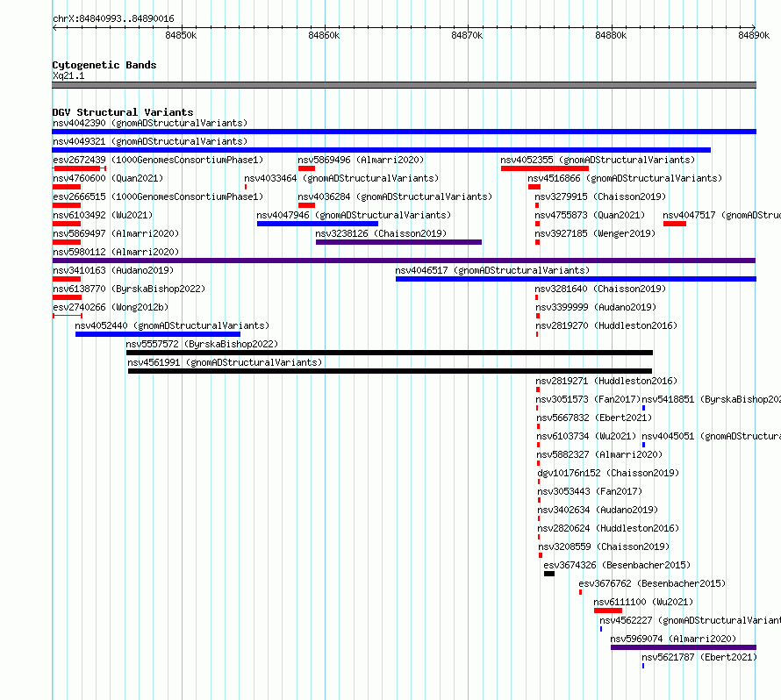Select the nsv2819270 Huddleston2016 label
This screenshot has height=700, width=781.
[x=606, y=325]
